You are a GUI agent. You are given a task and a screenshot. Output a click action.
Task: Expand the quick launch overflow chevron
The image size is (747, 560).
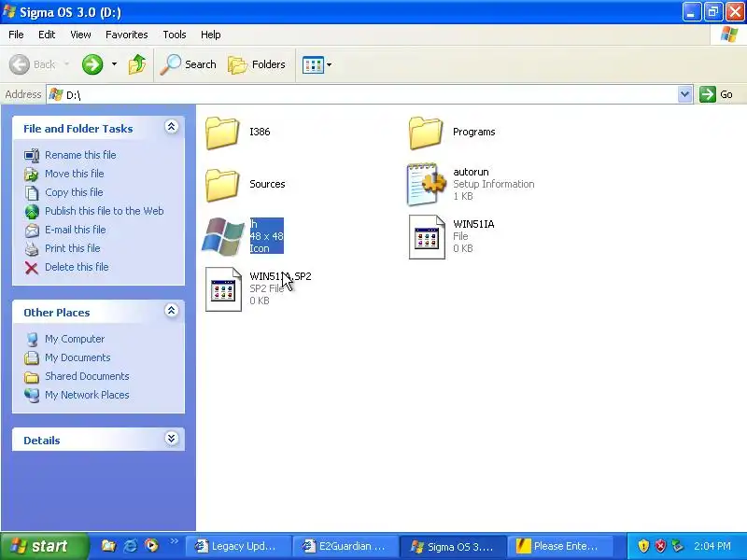(x=174, y=540)
